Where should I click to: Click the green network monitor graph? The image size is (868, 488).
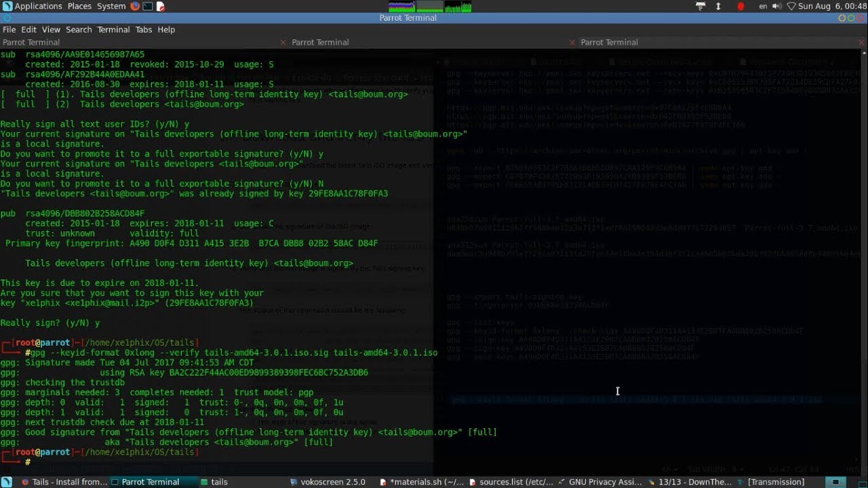coord(458,7)
